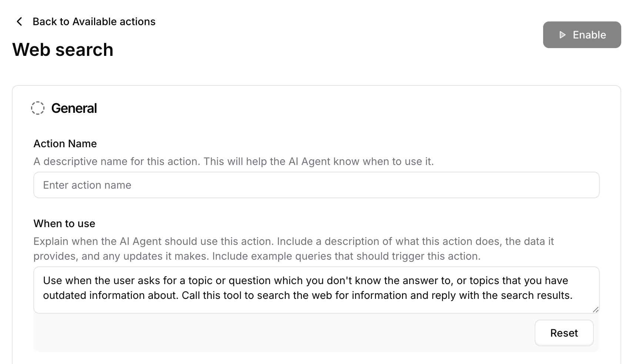Image resolution: width=639 pixels, height=364 pixels.
Task: Click the gray footer bar left of Reset
Action: tap(284, 333)
